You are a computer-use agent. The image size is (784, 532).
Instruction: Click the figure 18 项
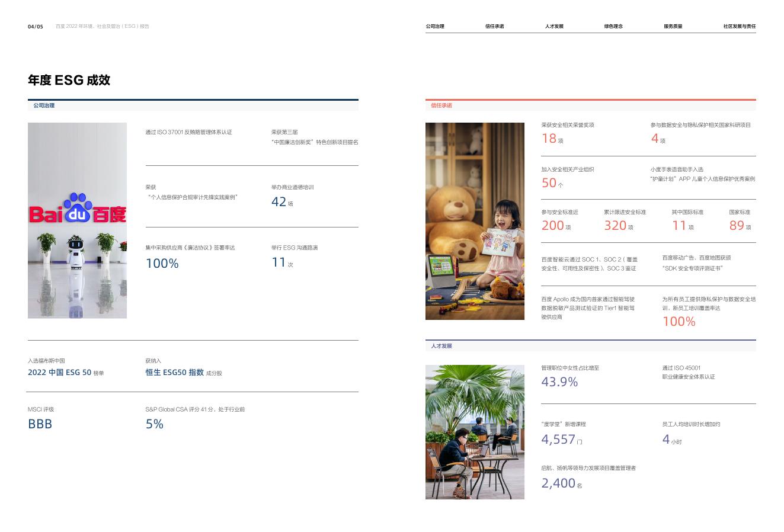coord(552,139)
